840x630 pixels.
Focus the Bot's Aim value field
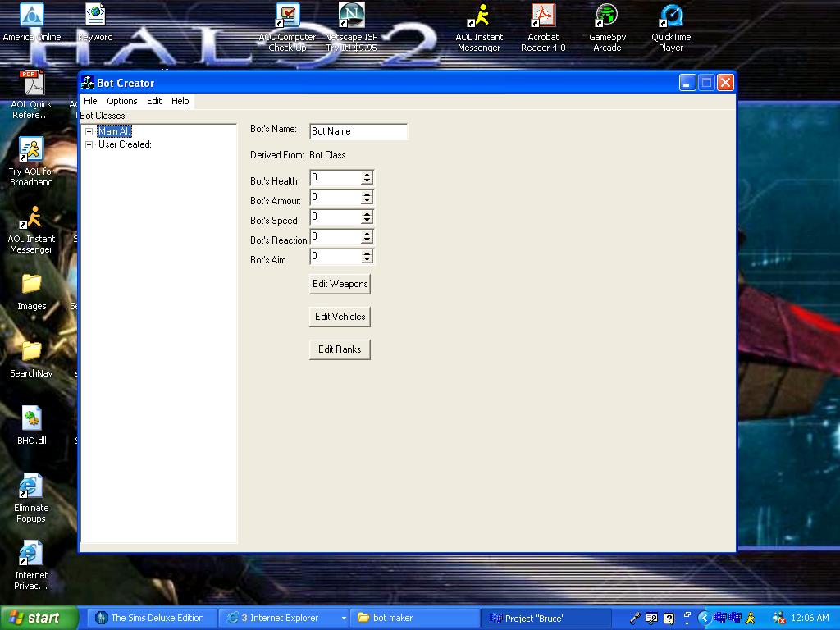pyautogui.click(x=336, y=257)
